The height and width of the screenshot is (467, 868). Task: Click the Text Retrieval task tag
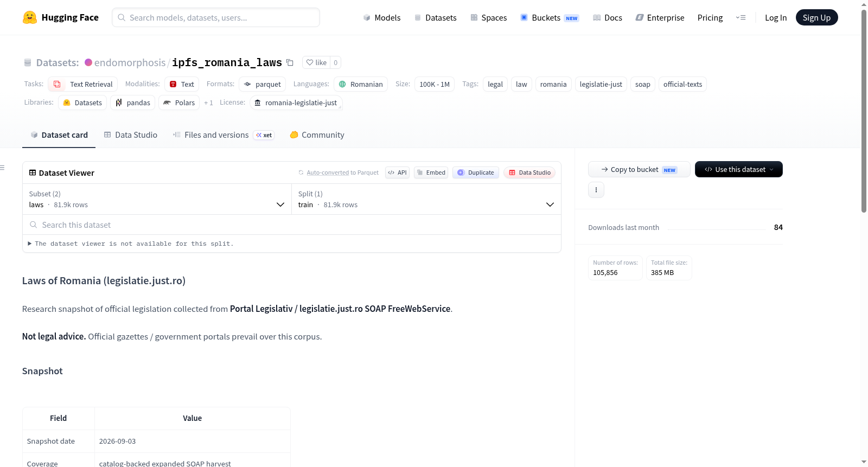tap(82, 84)
